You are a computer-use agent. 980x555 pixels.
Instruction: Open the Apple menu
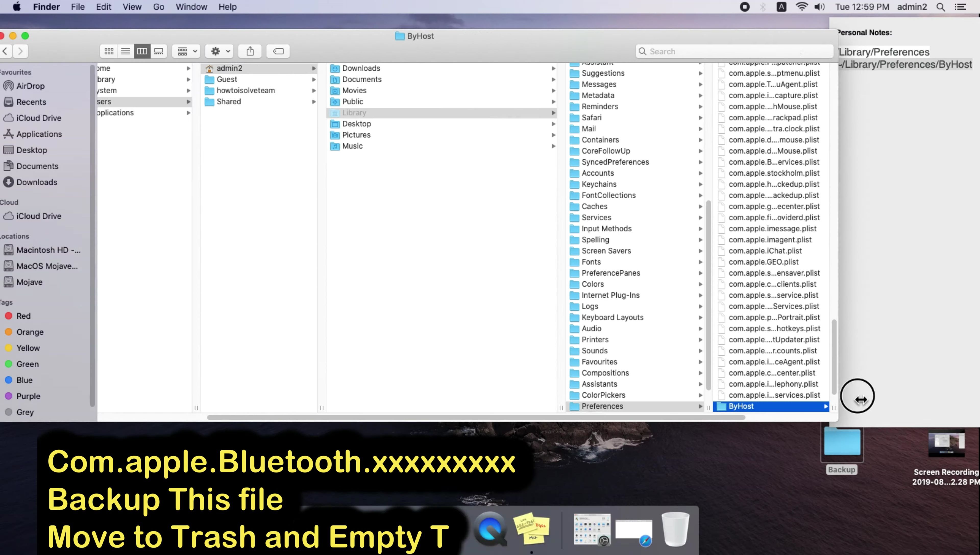coord(17,7)
